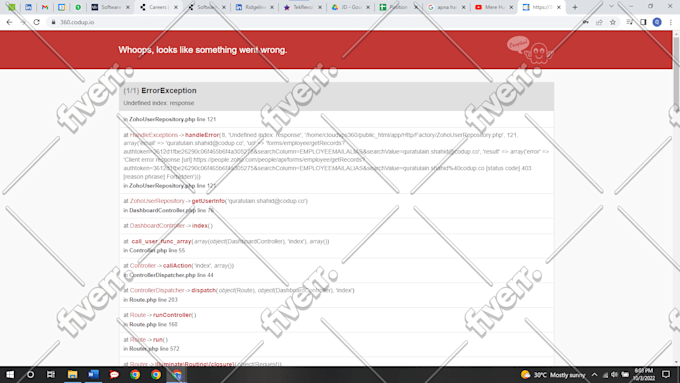Click the ZohoUserRepository class link
680x383 pixels.
click(157, 201)
